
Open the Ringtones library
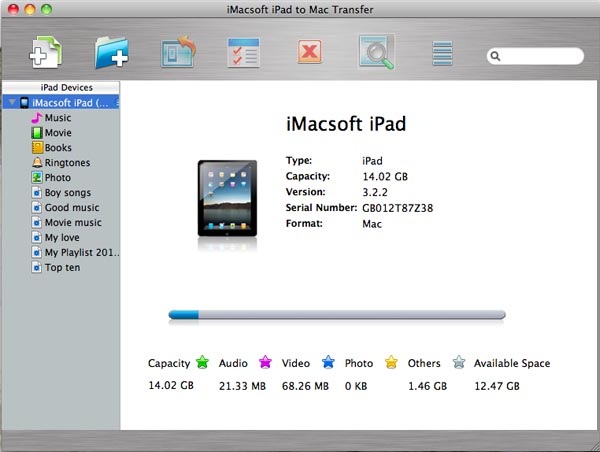[67, 163]
